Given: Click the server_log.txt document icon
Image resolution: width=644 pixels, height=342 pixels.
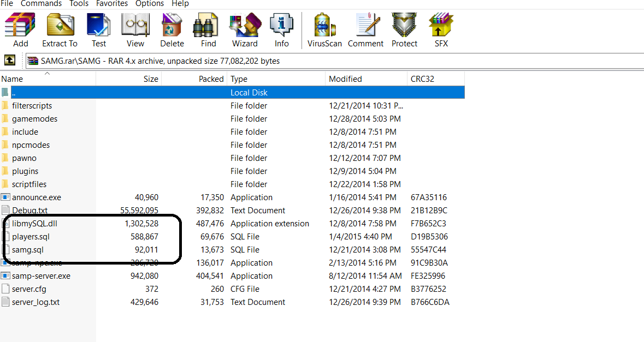Looking at the screenshot, I should tap(5, 302).
